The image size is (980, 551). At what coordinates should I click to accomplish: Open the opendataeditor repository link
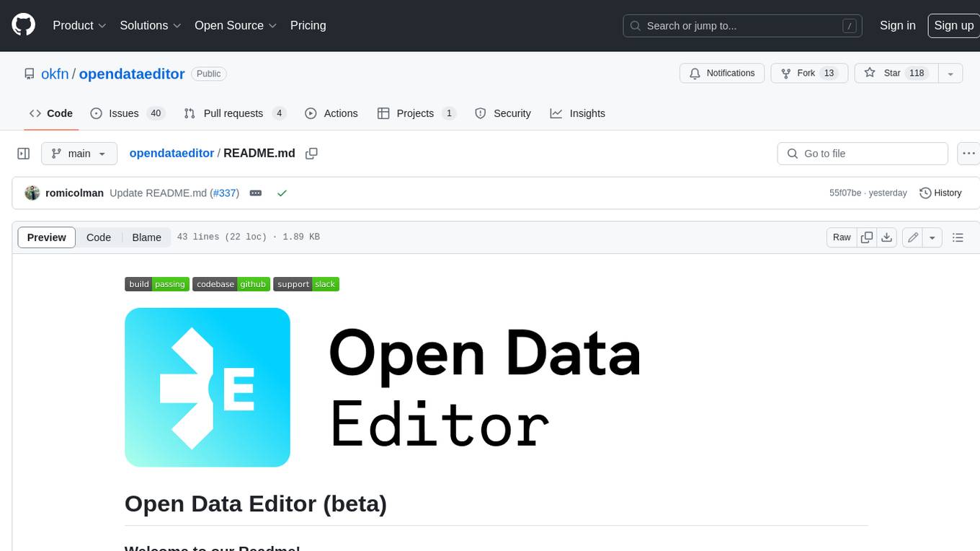coord(132,74)
